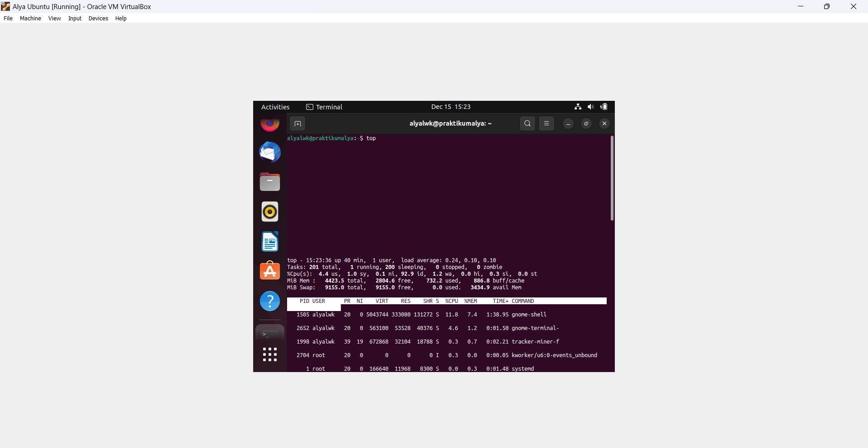
Task: Open terminal search magnifier button
Action: point(528,123)
